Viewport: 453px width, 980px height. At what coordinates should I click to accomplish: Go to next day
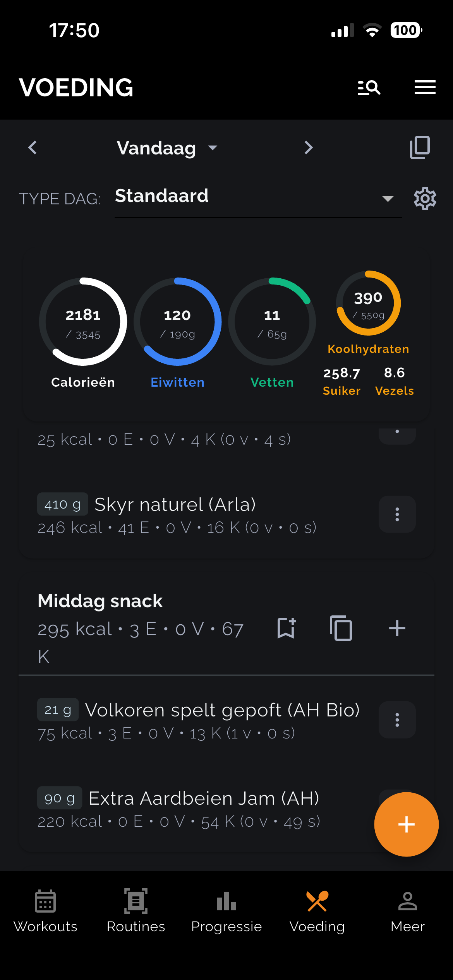pyautogui.click(x=308, y=147)
